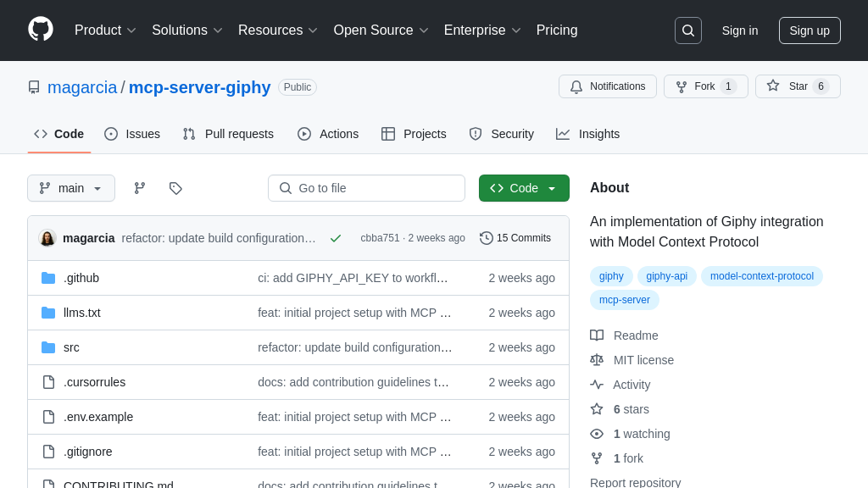
Task: Open the src folder
Action: tap(71, 347)
